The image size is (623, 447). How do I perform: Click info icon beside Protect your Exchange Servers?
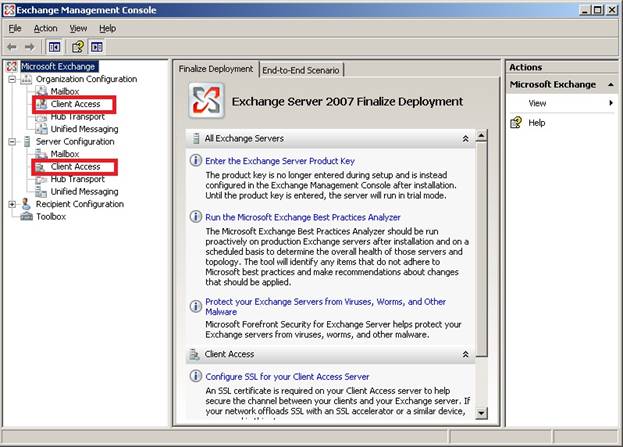click(195, 306)
